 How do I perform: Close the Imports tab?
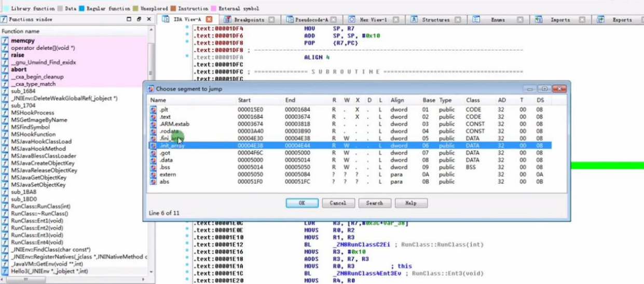[582, 20]
